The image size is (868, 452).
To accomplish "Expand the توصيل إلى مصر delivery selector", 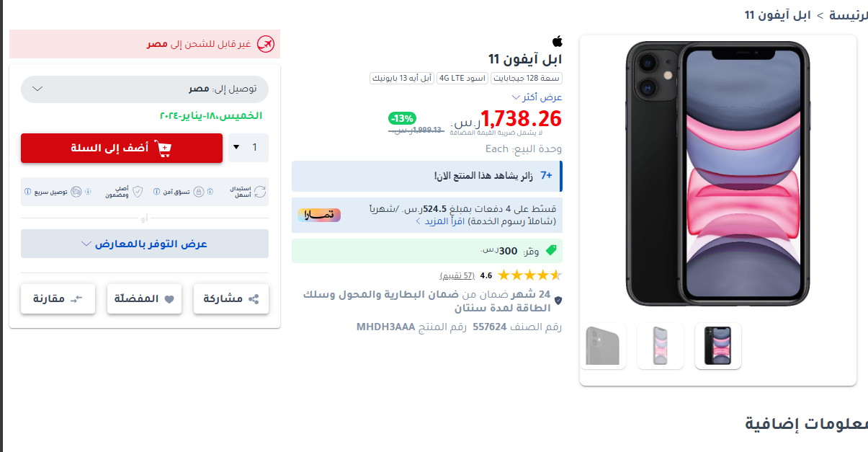I will click(144, 89).
